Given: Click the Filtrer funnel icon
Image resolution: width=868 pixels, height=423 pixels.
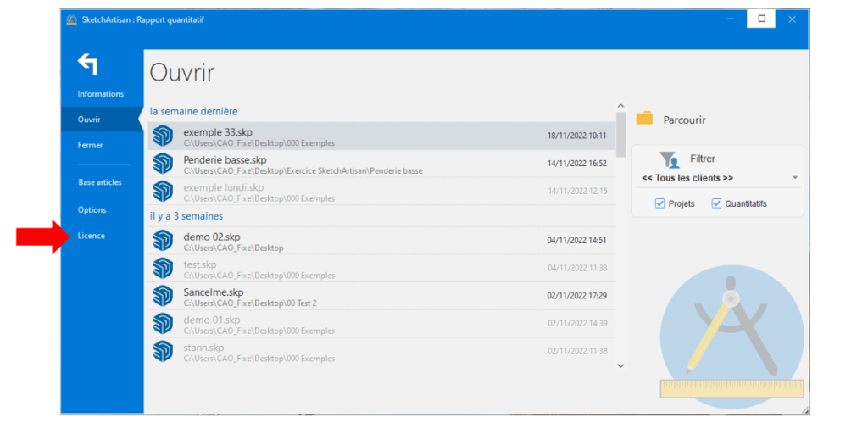Looking at the screenshot, I should tap(670, 159).
